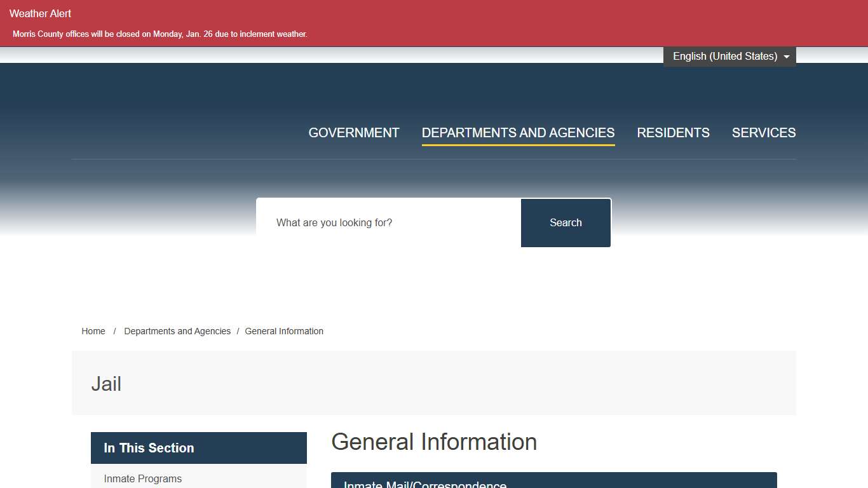Navigate to Home via breadcrumb link
The image size is (868, 488).
[93, 331]
